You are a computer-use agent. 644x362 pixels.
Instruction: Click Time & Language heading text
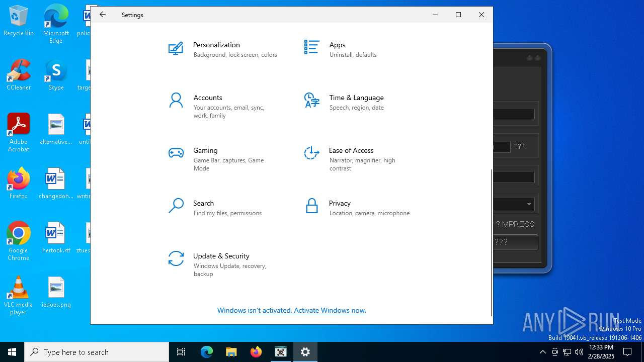(x=356, y=98)
